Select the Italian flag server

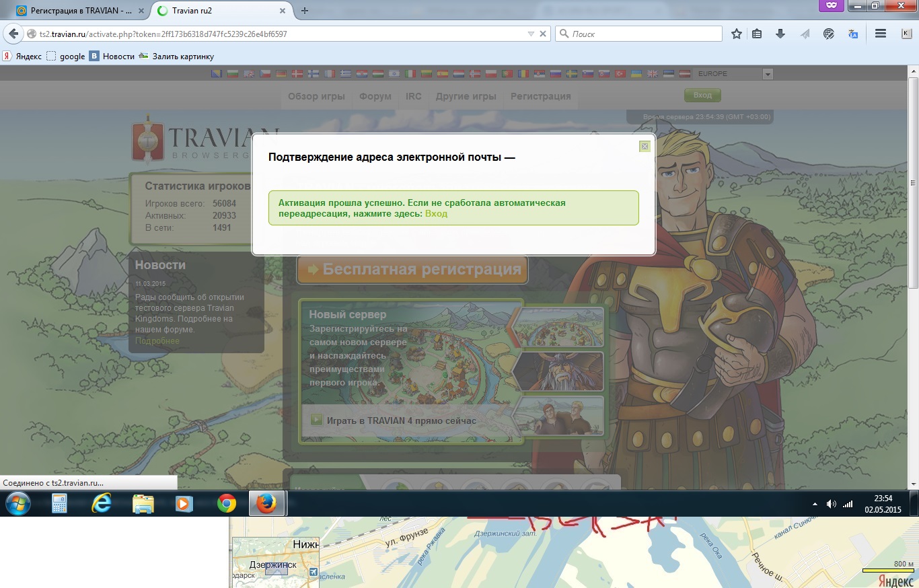pos(410,74)
